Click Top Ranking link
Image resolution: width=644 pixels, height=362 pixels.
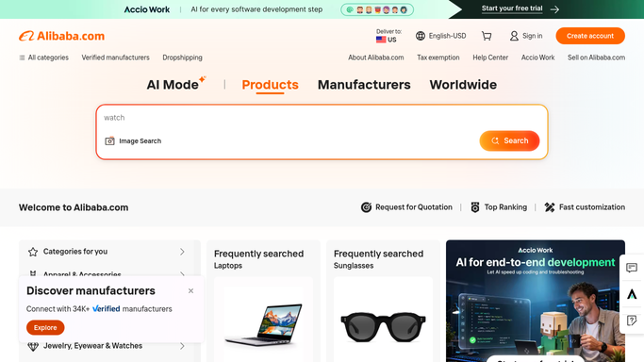tap(505, 207)
